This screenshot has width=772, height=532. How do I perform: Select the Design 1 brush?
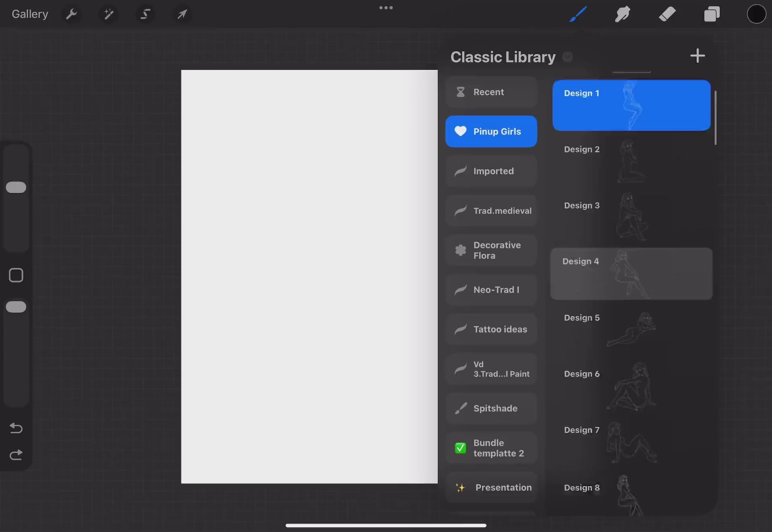[631, 105]
